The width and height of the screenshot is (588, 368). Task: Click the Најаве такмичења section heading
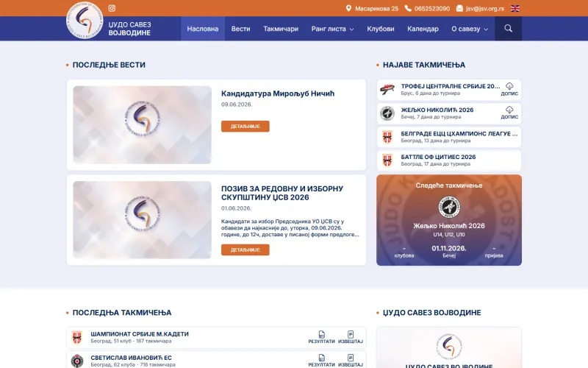(424, 65)
